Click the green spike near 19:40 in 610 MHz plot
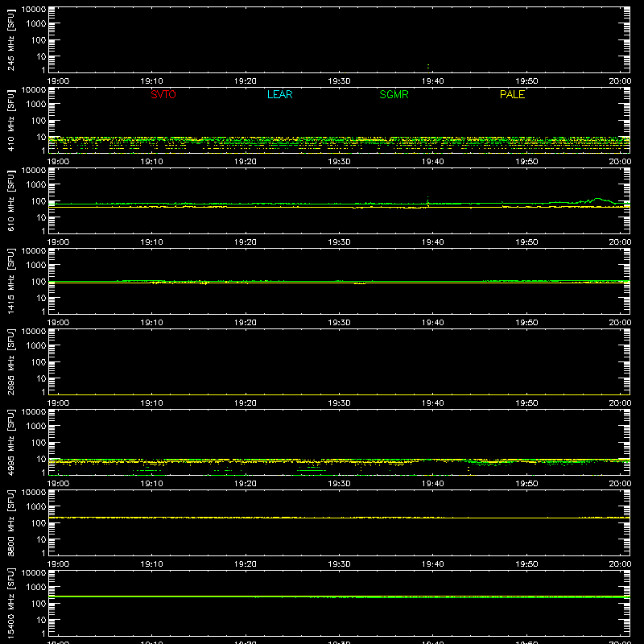 click(428, 200)
